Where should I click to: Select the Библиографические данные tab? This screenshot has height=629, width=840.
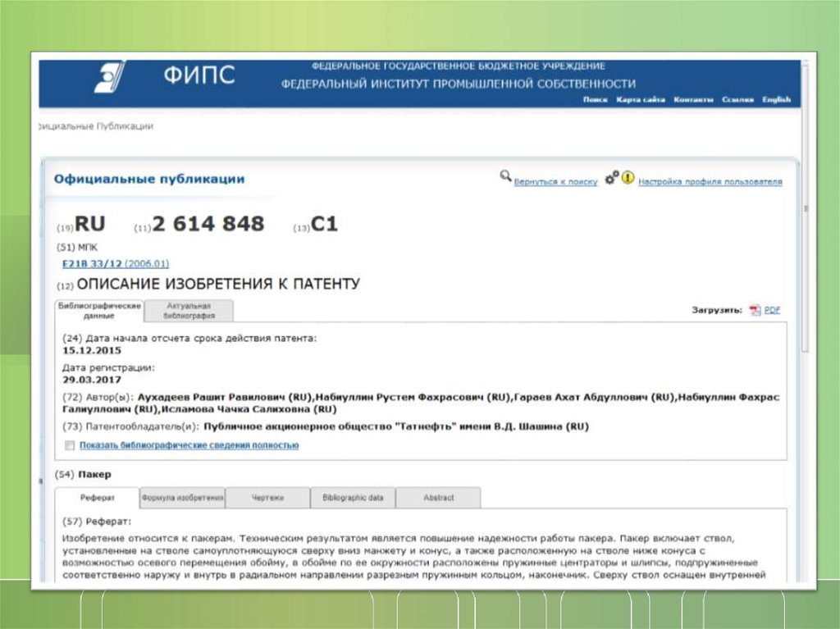click(99, 311)
